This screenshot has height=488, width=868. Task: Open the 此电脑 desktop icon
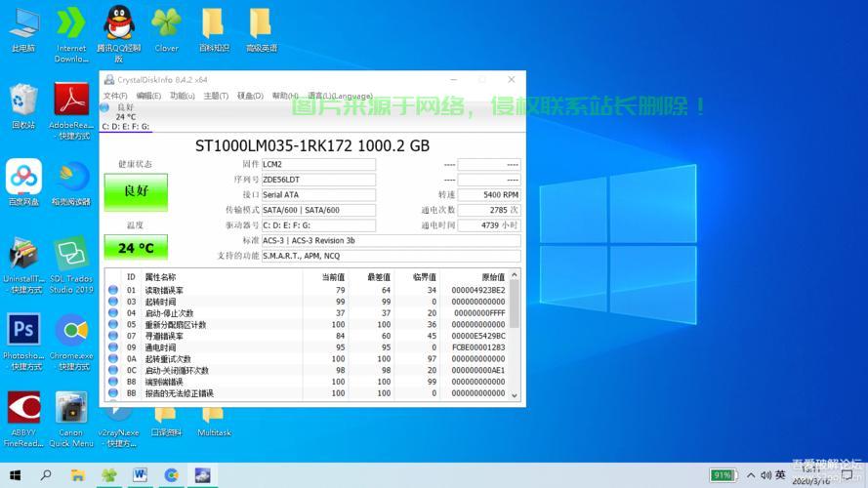click(x=23, y=31)
